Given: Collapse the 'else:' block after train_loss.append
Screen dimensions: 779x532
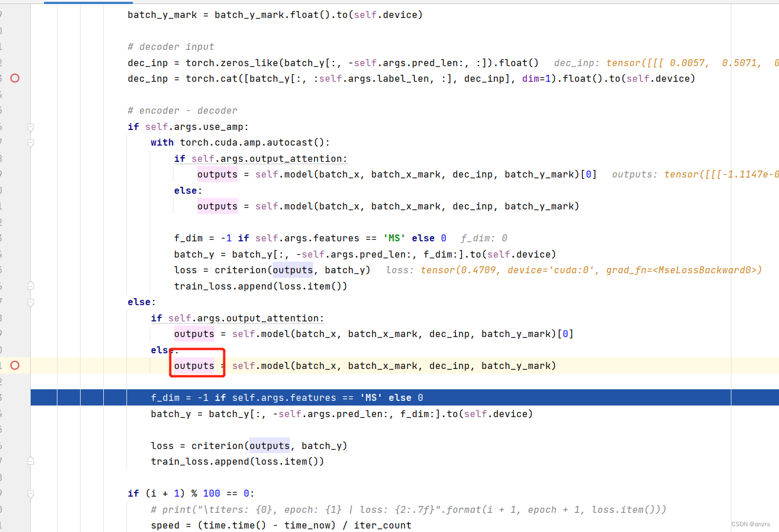Looking at the screenshot, I should pyautogui.click(x=31, y=302).
